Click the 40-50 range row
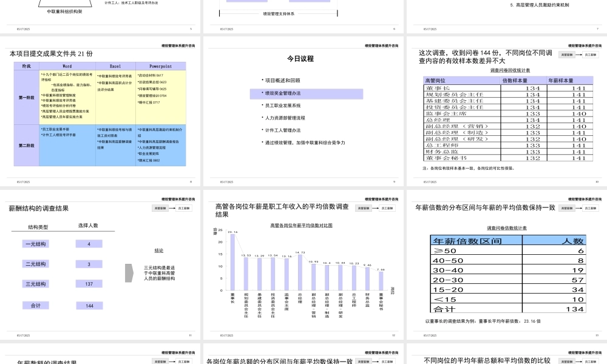The image size is (607, 364). pyautogui.click(x=508, y=260)
